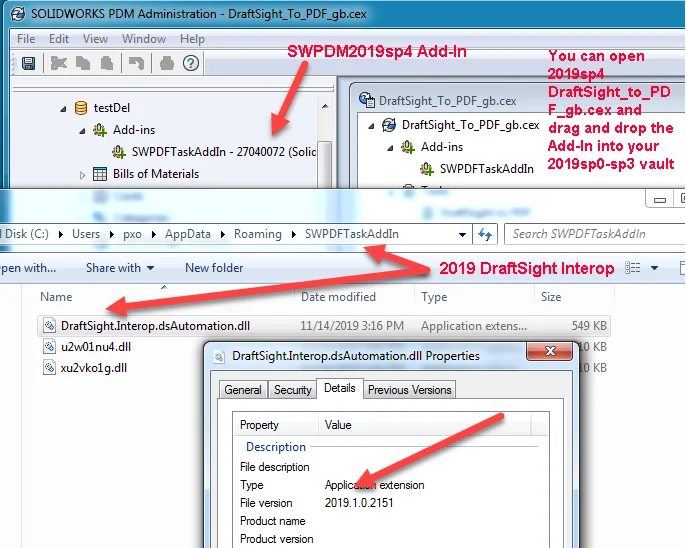Viewport: 687px width, 548px height.
Task: Select the xu2vko1g.dll file name
Action: point(94,368)
